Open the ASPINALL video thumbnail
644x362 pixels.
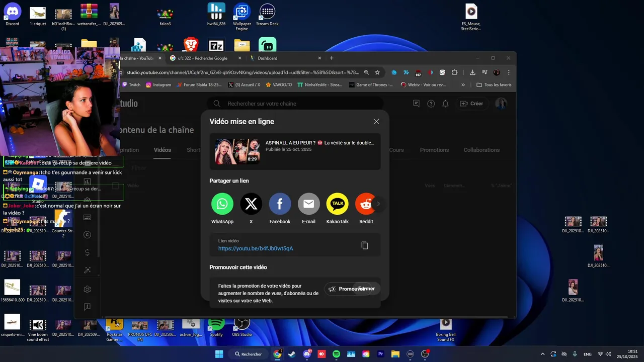(237, 151)
